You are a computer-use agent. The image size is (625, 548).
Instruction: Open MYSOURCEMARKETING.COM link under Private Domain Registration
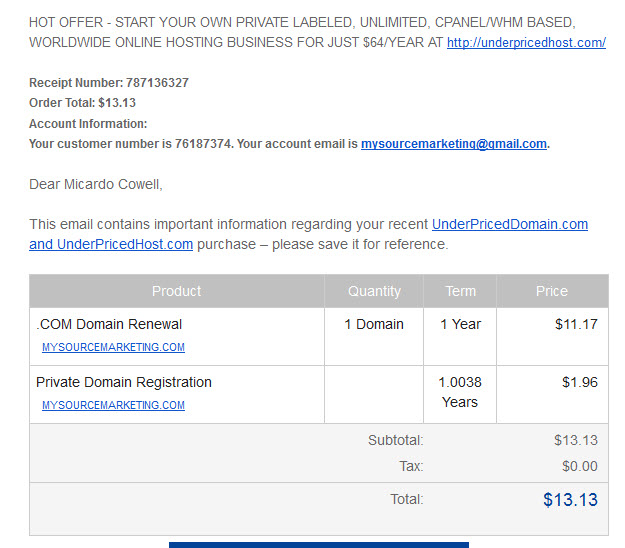[x=113, y=405]
